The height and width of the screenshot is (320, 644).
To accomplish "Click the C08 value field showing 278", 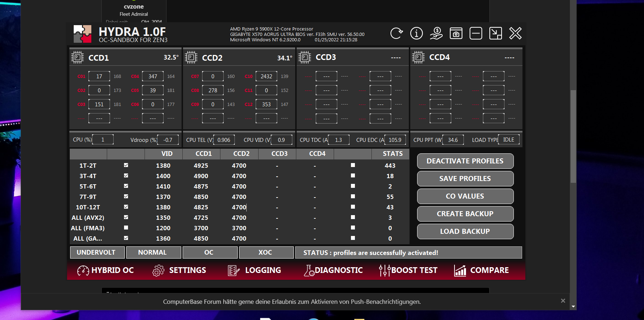I will (213, 90).
